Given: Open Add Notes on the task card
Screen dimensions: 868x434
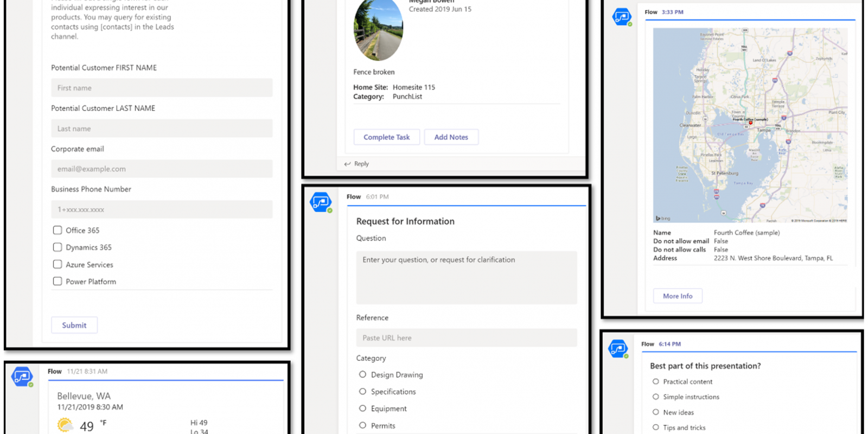Looking at the screenshot, I should (x=451, y=137).
